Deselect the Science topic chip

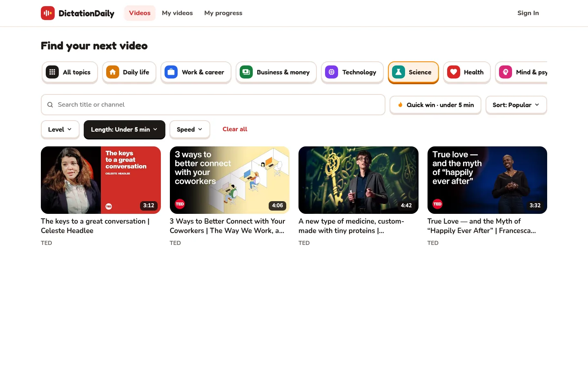413,72
